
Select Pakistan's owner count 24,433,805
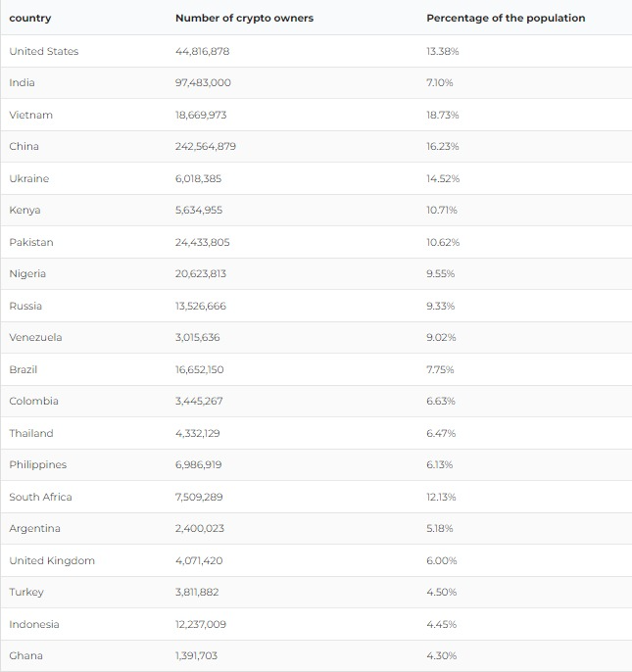[203, 242]
